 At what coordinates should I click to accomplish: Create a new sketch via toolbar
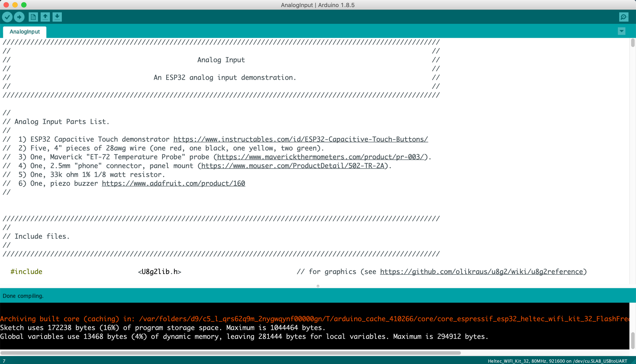tap(33, 17)
